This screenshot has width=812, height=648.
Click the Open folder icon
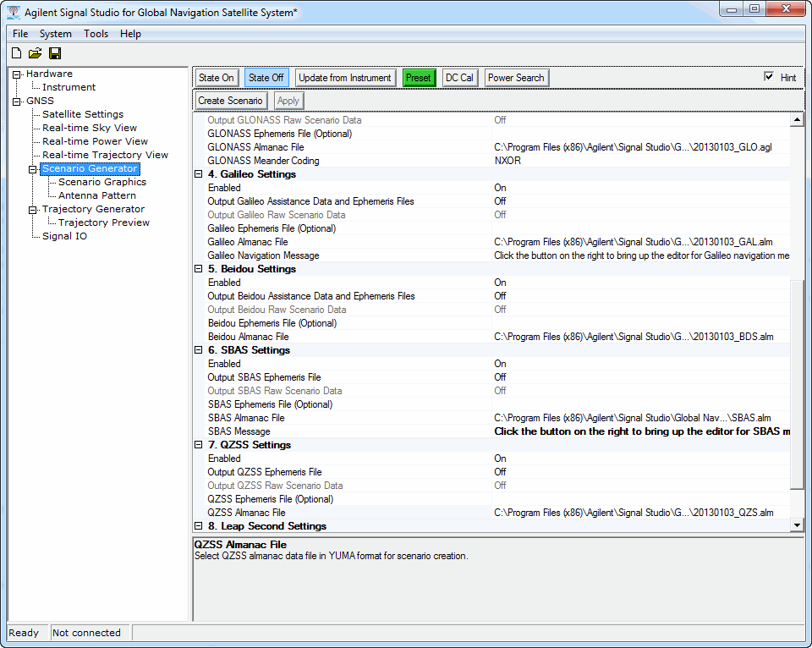click(x=36, y=53)
